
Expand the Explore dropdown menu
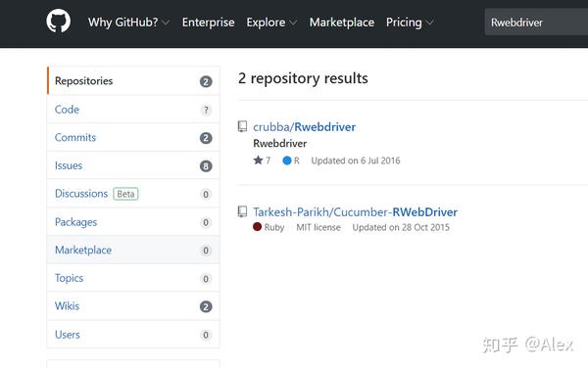[271, 23]
